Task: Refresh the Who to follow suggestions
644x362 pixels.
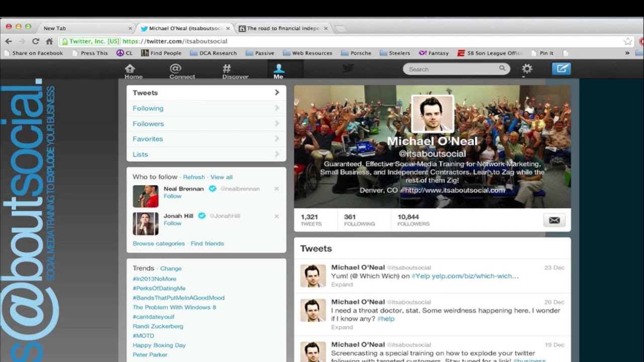Action: tap(194, 177)
